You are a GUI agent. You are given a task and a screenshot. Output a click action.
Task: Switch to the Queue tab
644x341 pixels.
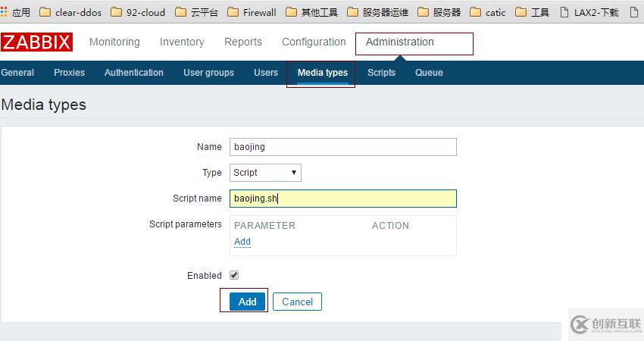tap(429, 73)
